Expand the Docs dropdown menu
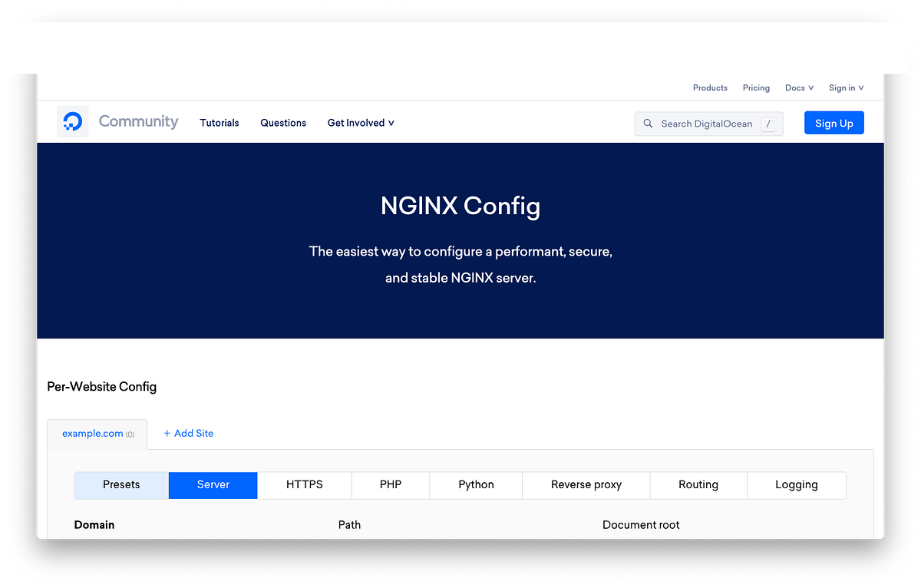 (x=799, y=88)
